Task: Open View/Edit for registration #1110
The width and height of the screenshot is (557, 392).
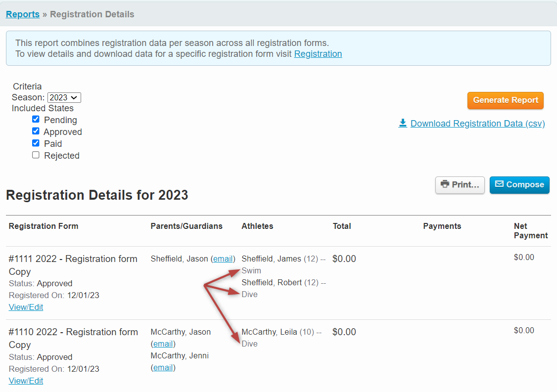Action: (26, 381)
